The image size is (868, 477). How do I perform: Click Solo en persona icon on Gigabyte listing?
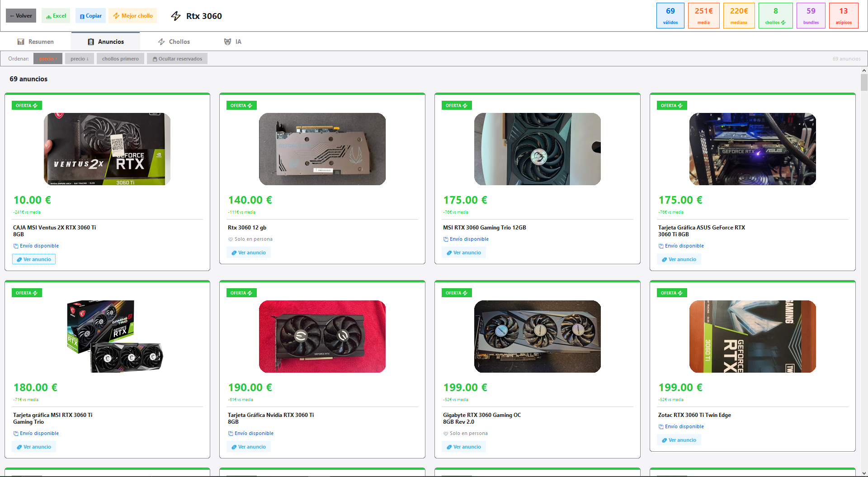click(x=446, y=434)
